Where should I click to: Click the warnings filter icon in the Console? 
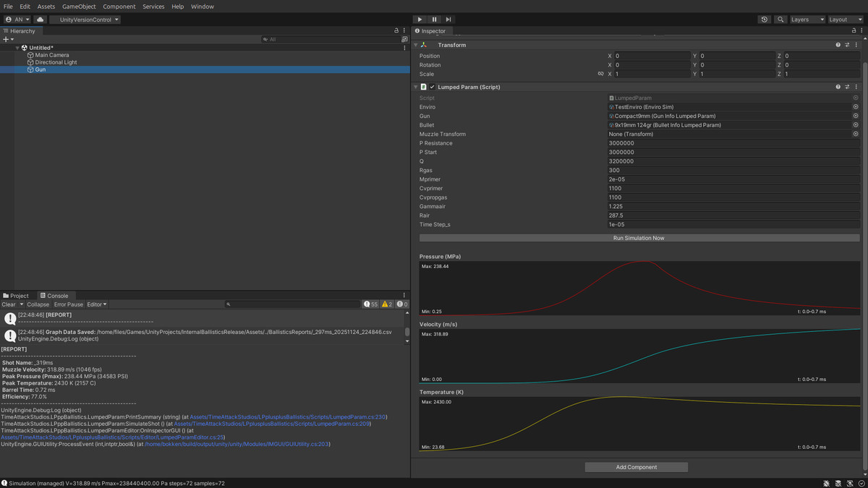[385, 304]
